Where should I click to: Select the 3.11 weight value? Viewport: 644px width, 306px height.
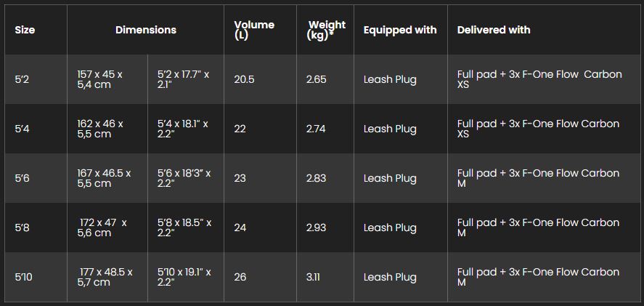(314, 277)
